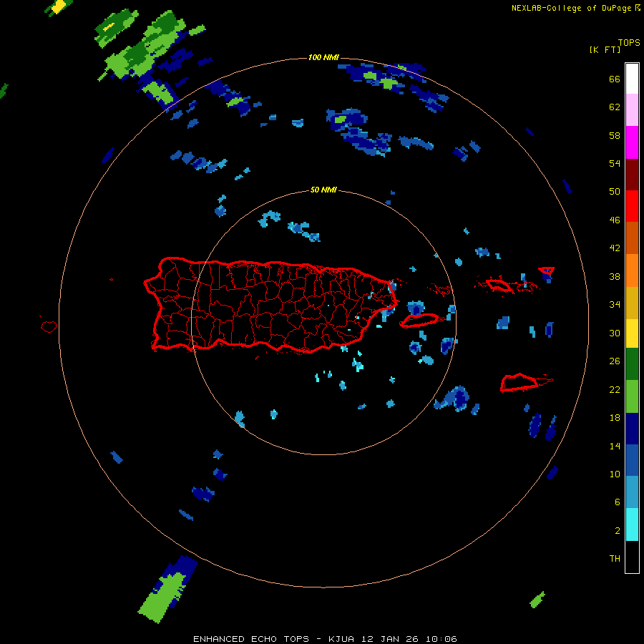Click the legend value "62"
The width and height of the screenshot is (644, 644).
[615, 107]
